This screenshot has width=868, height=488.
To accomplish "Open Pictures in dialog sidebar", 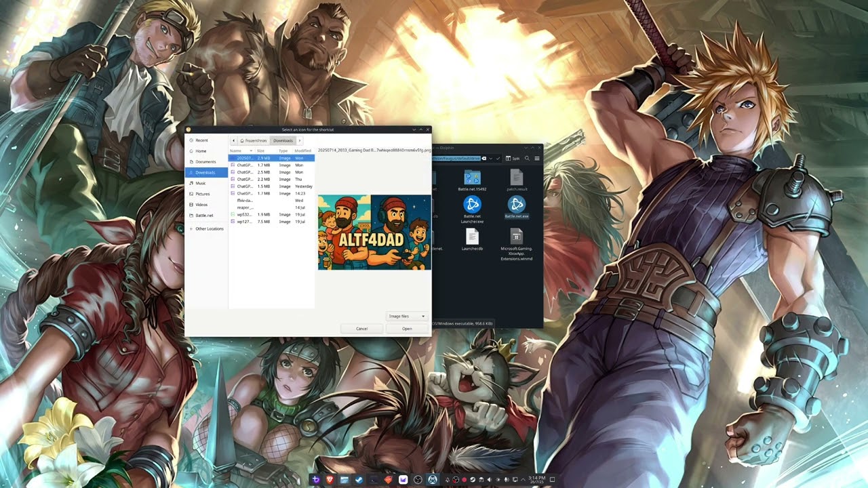I will (x=206, y=194).
